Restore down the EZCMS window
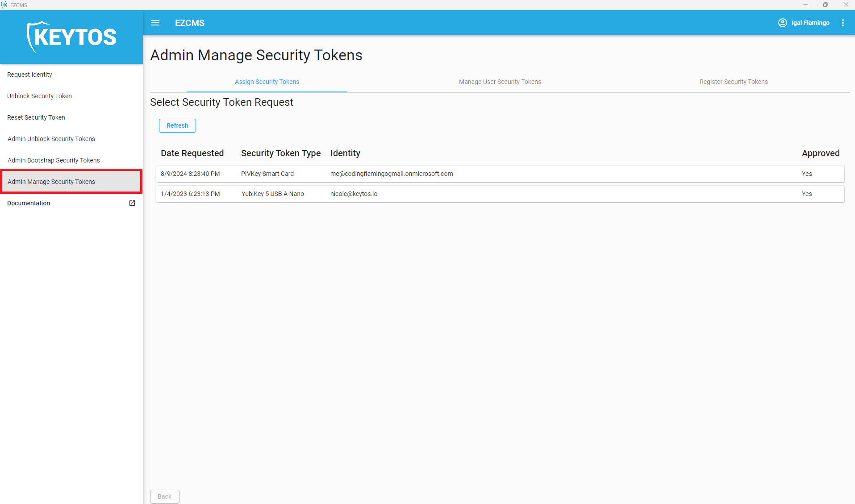The width and height of the screenshot is (855, 504). (x=825, y=4)
